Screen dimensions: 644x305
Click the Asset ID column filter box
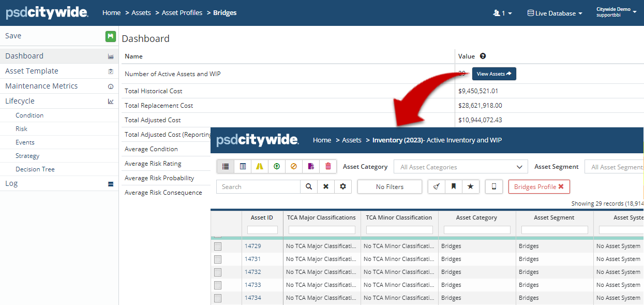click(x=262, y=230)
